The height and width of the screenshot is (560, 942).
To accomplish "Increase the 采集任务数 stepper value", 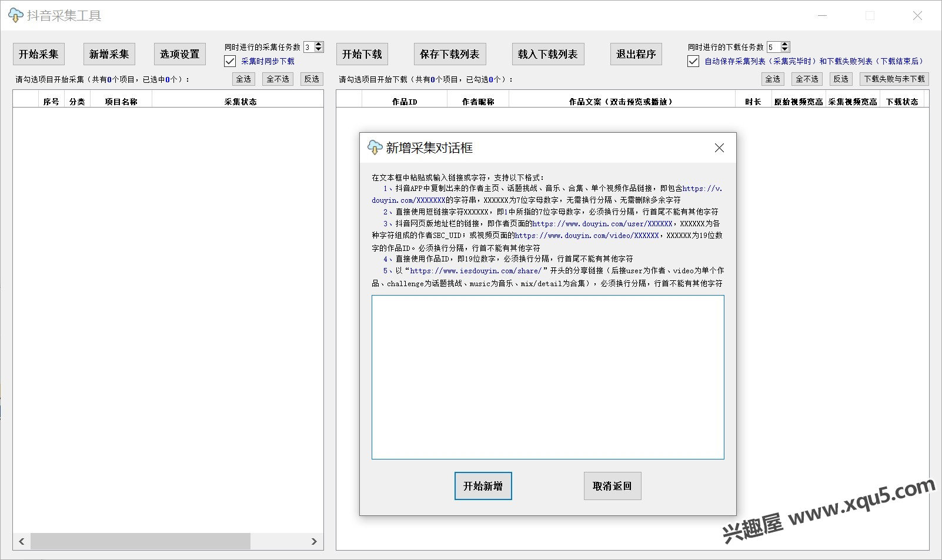I will coord(319,44).
